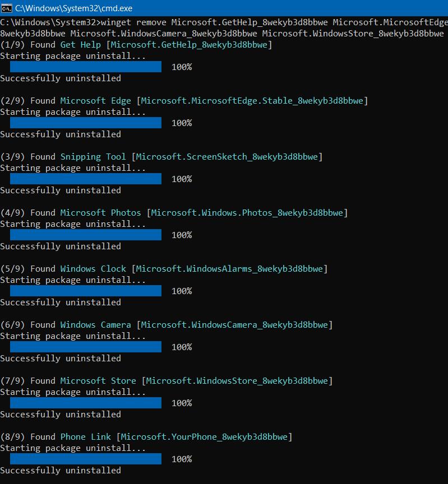The height and width of the screenshot is (484, 448).
Task: Click the progress bar under Snipping Tool
Action: (86, 179)
